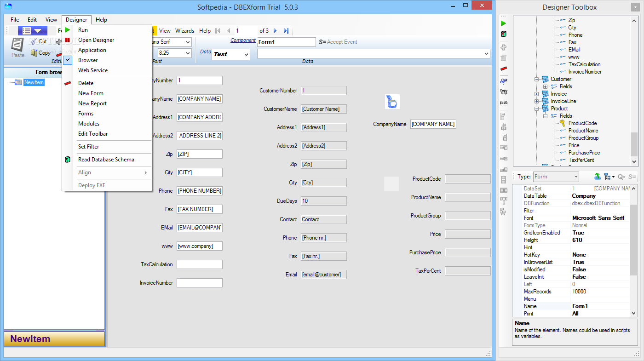Open the File menu
The width and height of the screenshot is (644, 361).
point(15,20)
